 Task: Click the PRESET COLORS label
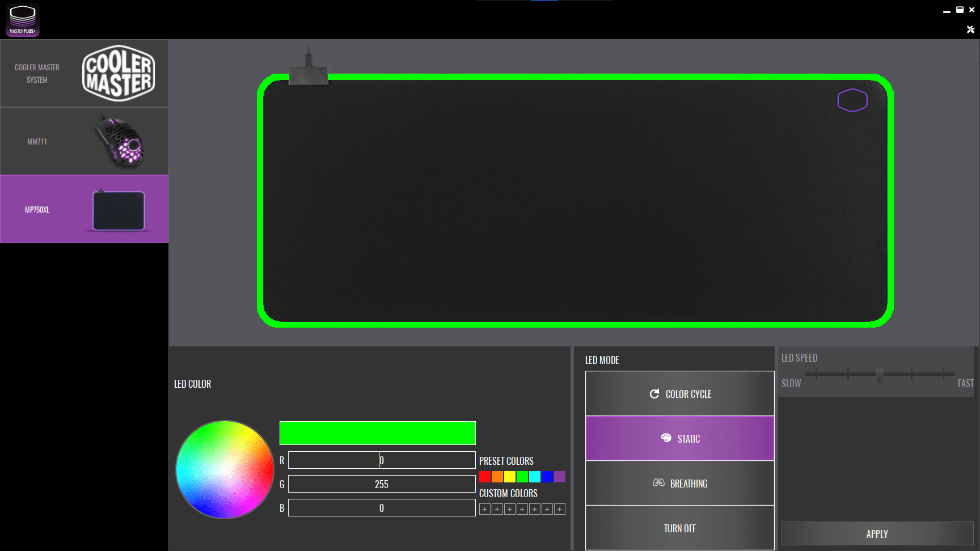tap(506, 461)
